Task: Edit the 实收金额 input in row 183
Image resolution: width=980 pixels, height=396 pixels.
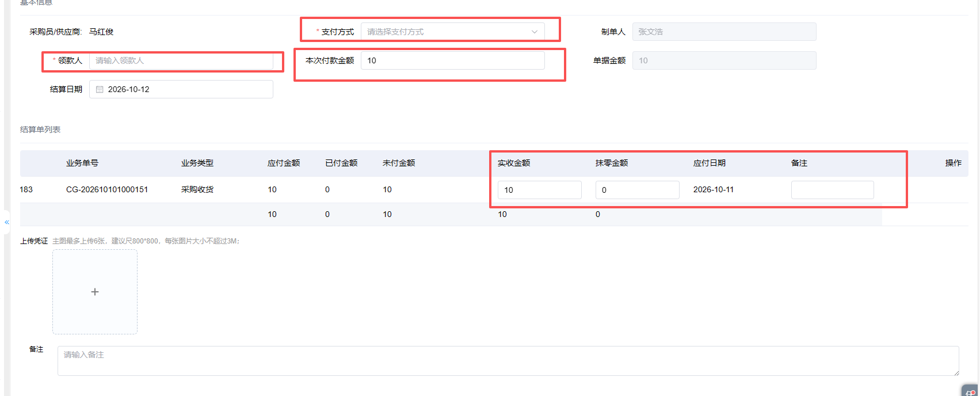Action: click(x=540, y=190)
